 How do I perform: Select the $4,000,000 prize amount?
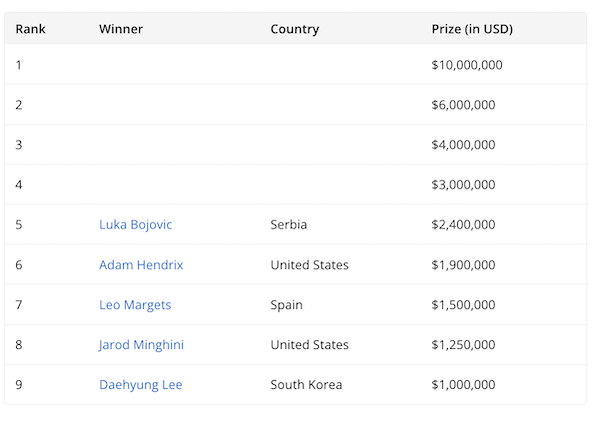[x=463, y=145]
